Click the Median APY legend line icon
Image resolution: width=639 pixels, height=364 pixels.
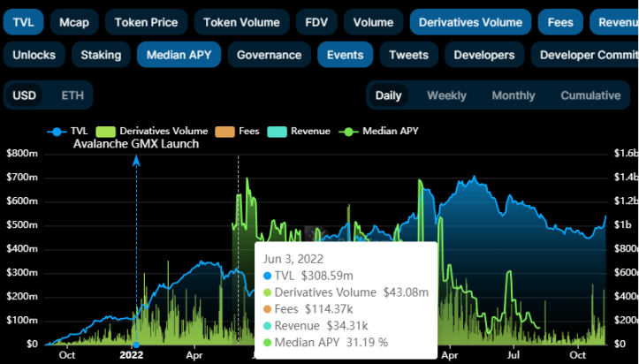coord(352,132)
